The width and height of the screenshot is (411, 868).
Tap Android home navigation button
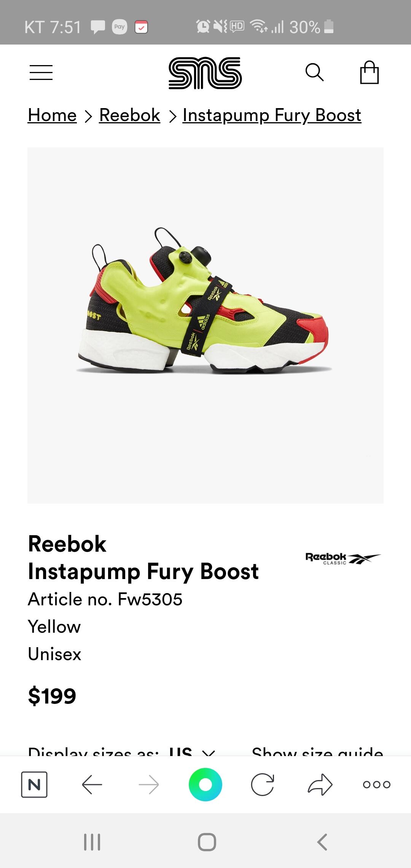point(207,842)
